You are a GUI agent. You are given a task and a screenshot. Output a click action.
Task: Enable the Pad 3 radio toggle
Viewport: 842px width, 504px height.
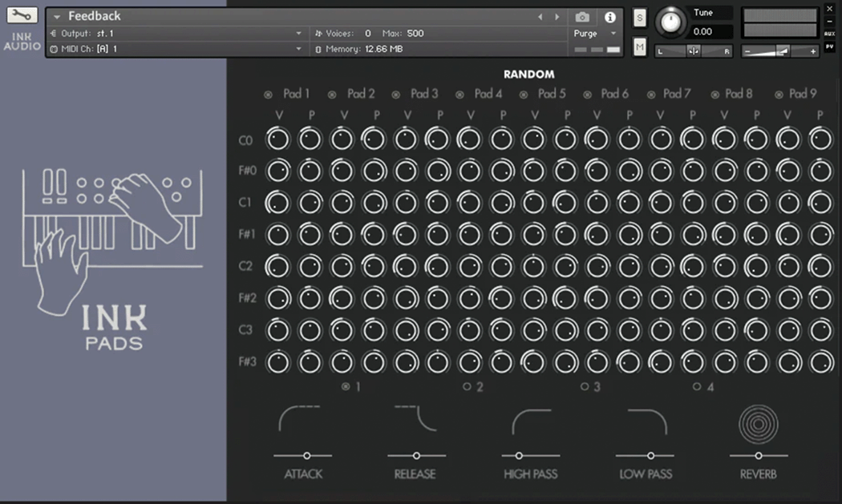(396, 95)
